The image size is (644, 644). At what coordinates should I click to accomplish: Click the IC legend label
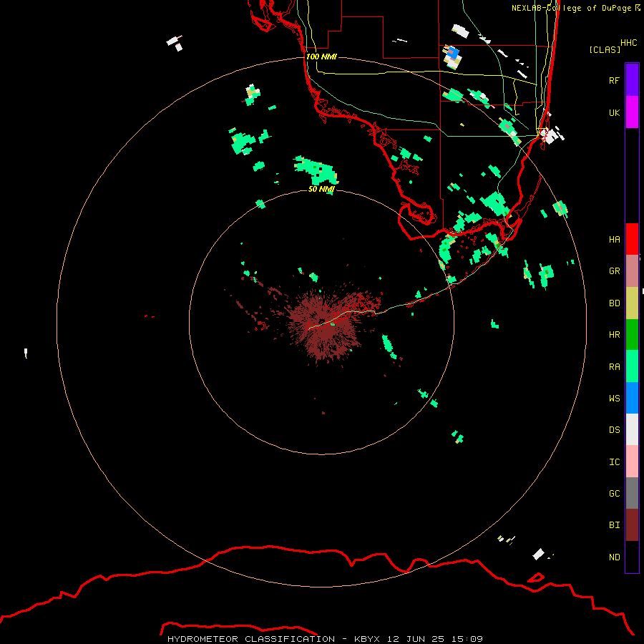(614, 462)
